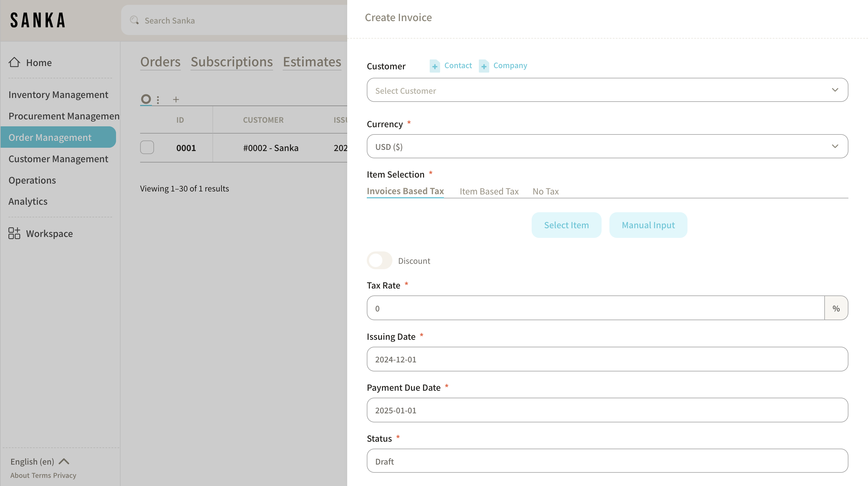Click the Workspace grid icon

(x=14, y=233)
